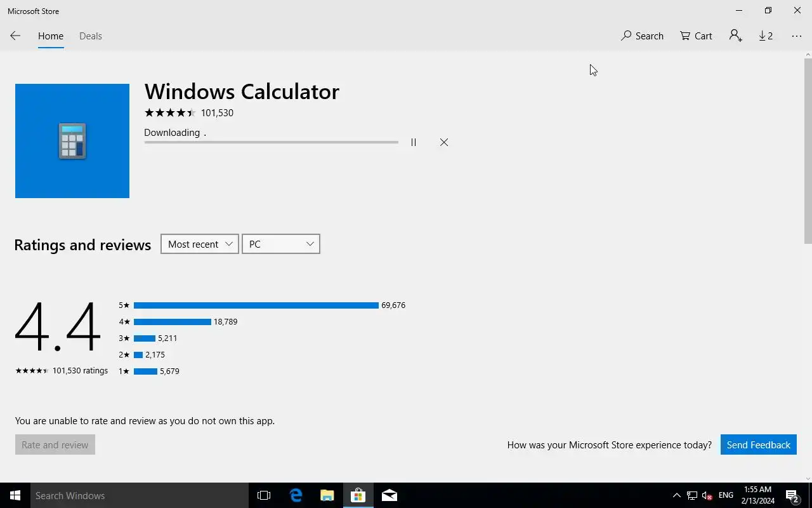Screen dimensions: 812x508
Task: Open the Windows Start menu
Action: (15, 495)
